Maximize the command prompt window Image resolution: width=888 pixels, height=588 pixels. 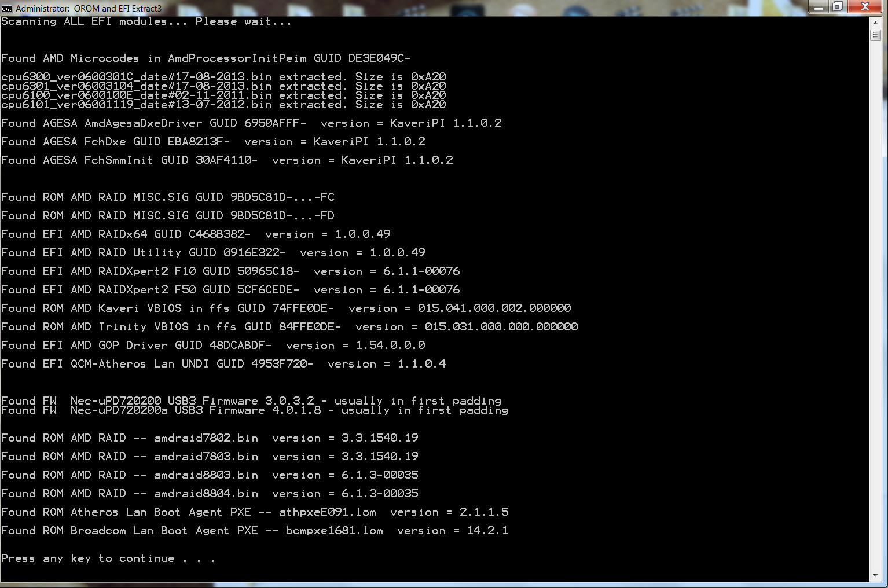pyautogui.click(x=838, y=6)
